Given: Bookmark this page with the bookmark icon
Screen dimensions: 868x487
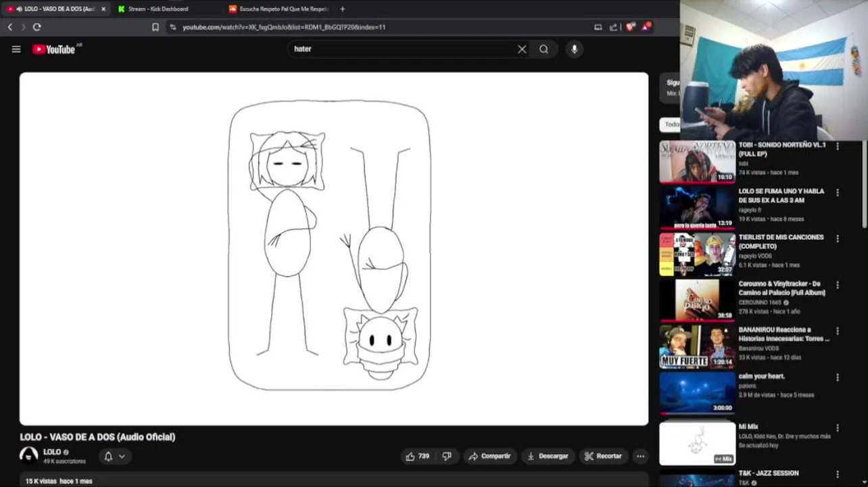Looking at the screenshot, I should [x=155, y=27].
